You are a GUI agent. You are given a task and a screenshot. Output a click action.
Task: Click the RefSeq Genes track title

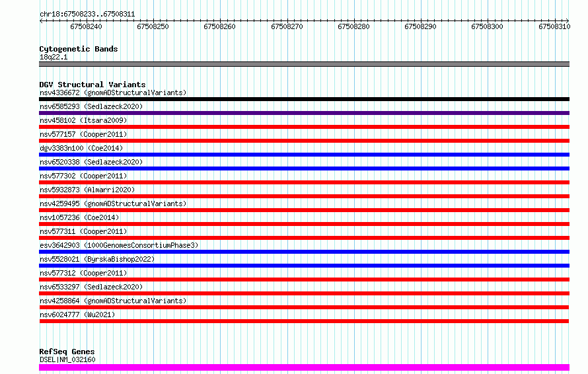(x=67, y=352)
